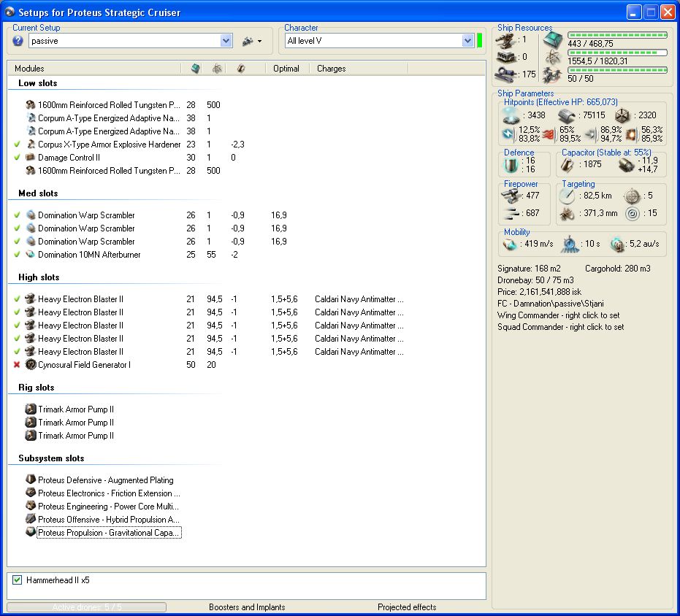Click the armor hitpoints icon

[x=566, y=115]
